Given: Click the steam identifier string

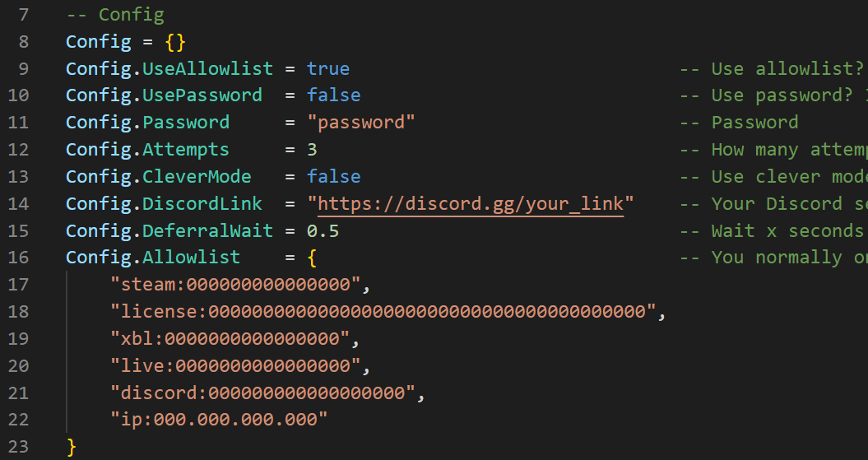Looking at the screenshot, I should coord(235,285).
